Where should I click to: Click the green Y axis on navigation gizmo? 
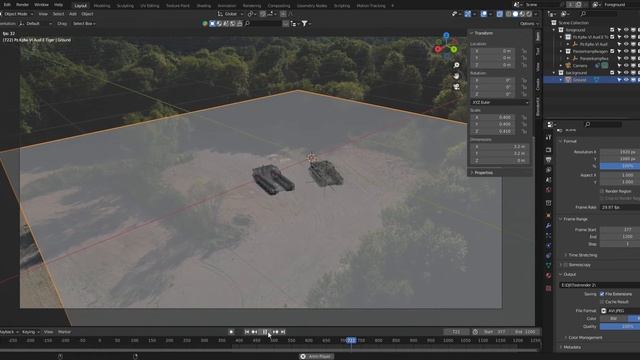coord(453,50)
